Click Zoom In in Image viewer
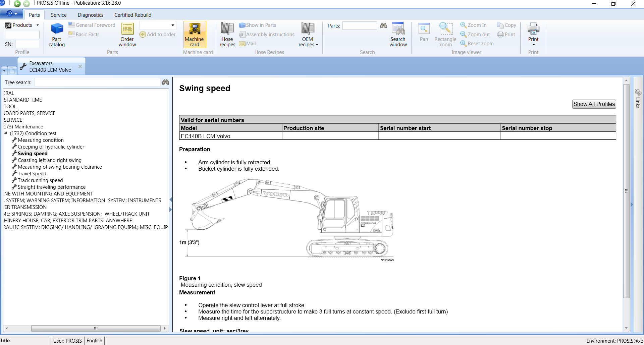 (x=473, y=25)
